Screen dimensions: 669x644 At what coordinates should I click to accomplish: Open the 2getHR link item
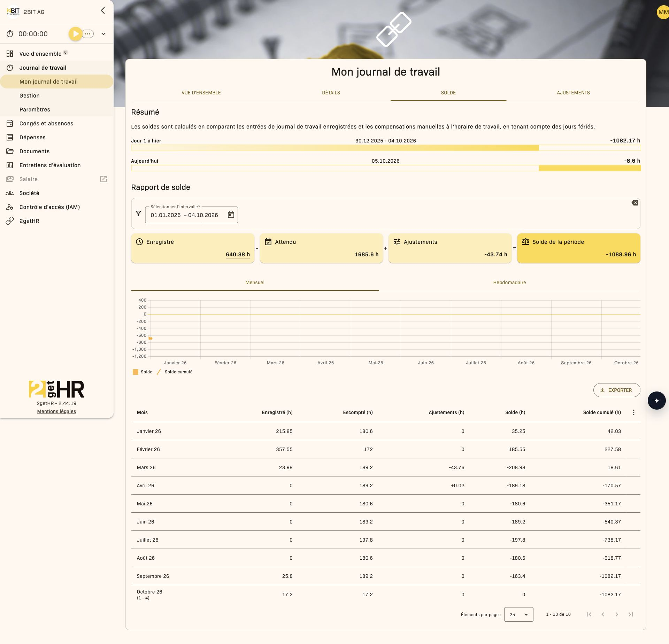(x=57, y=221)
